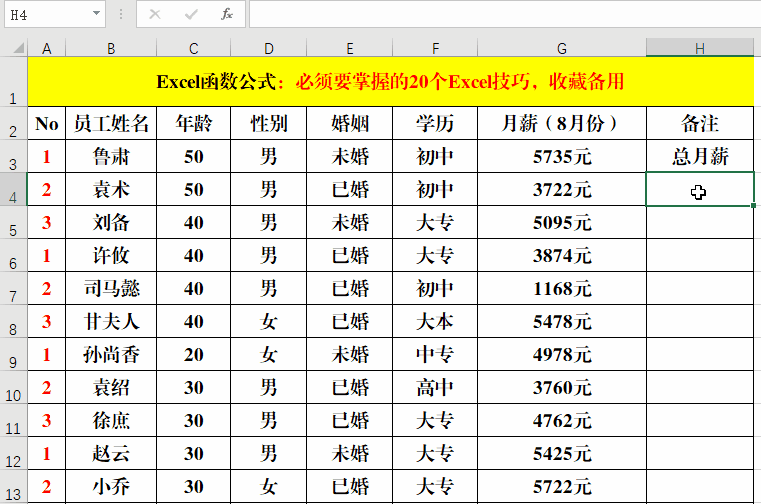Click inside the formula bar input

coord(505,15)
